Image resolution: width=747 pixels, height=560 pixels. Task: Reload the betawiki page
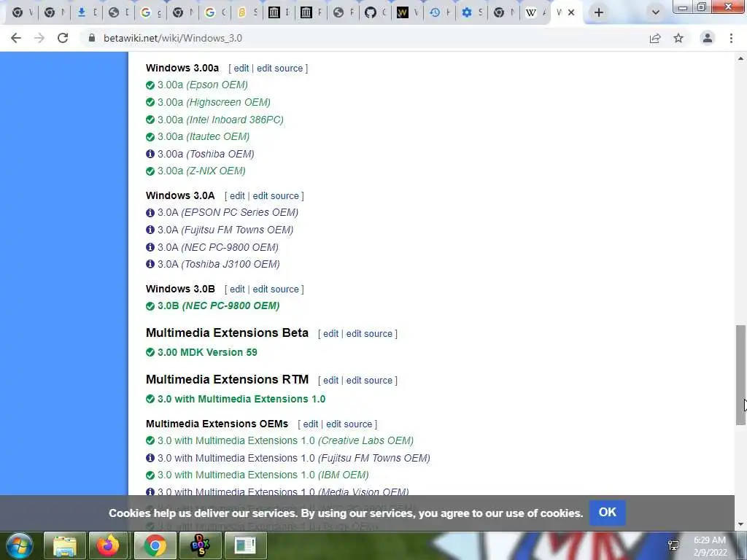pos(63,38)
